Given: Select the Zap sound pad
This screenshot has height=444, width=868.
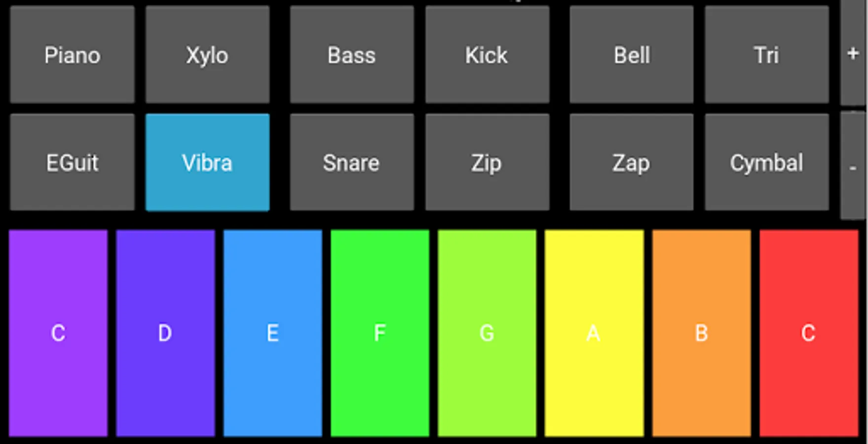Looking at the screenshot, I should click(x=631, y=163).
